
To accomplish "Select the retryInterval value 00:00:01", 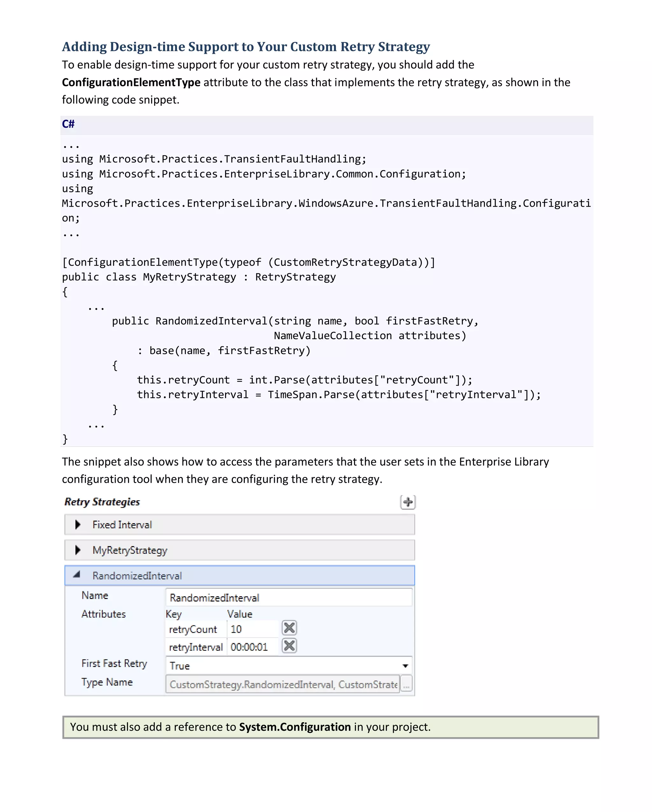I will point(252,647).
